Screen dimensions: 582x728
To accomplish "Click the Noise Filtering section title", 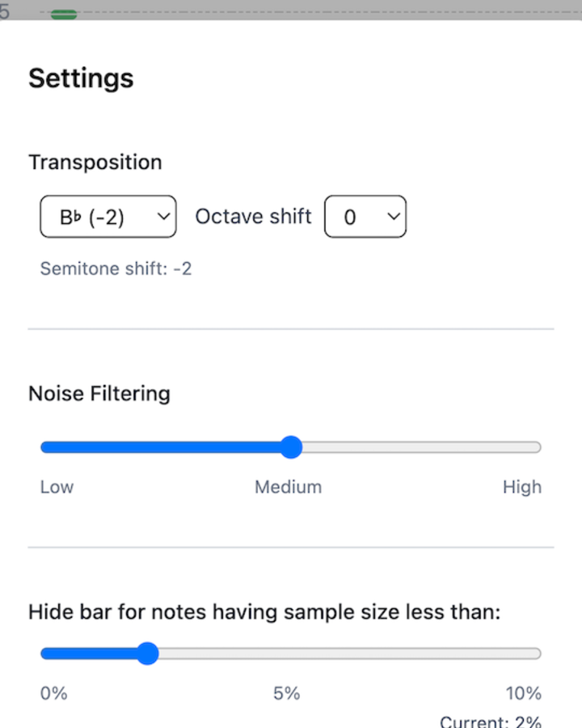I will 99,394.
